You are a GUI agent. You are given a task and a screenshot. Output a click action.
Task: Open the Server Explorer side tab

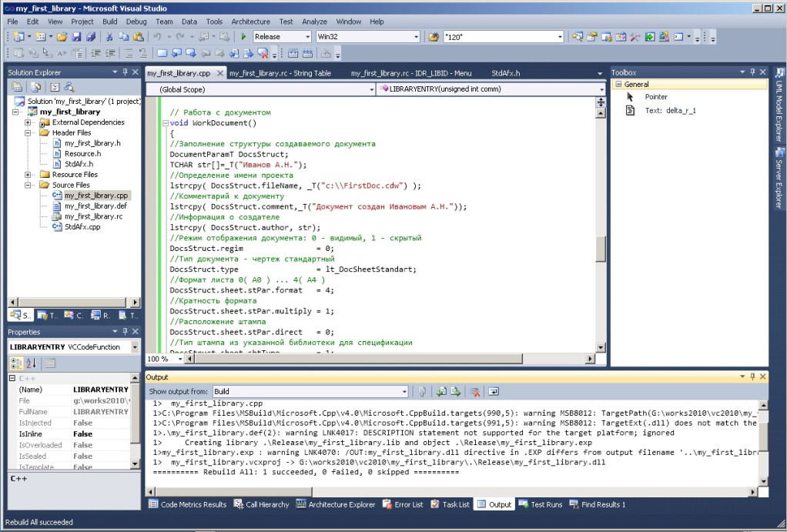pyautogui.click(x=779, y=178)
